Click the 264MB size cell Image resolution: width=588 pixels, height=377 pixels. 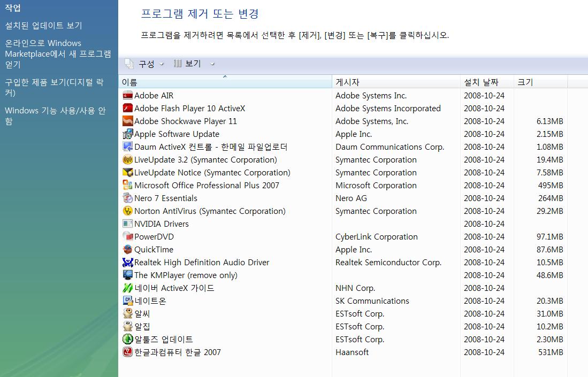(x=551, y=198)
